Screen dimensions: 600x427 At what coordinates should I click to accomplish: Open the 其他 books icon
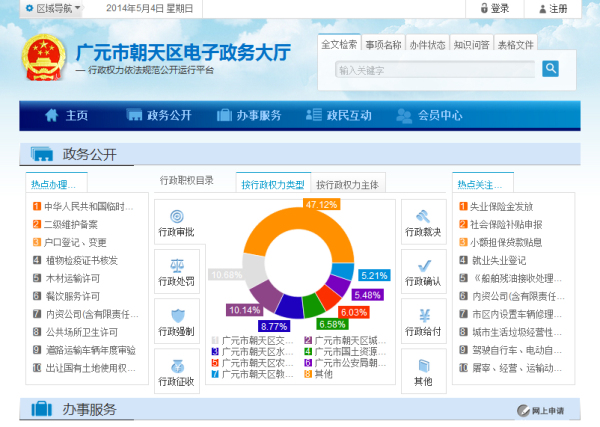click(x=423, y=365)
